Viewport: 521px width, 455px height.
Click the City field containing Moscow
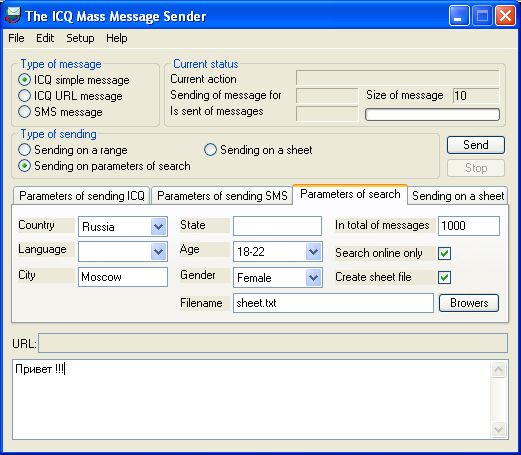pos(123,277)
